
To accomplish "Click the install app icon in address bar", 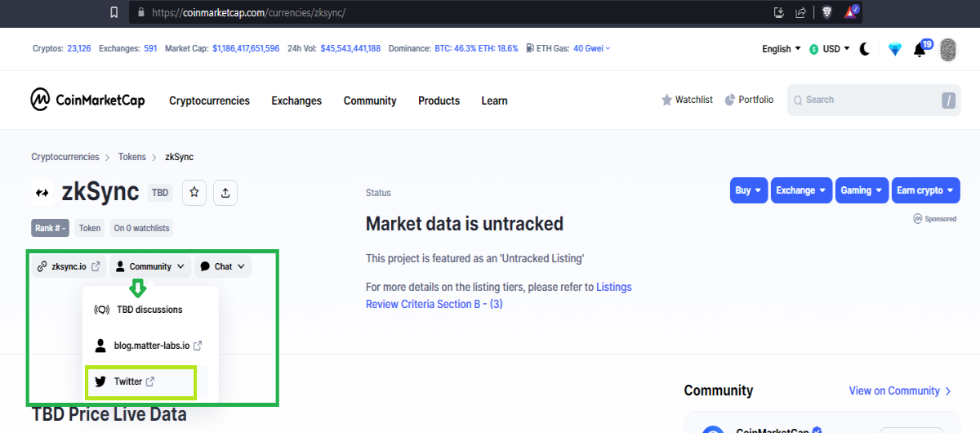I will [x=778, y=12].
